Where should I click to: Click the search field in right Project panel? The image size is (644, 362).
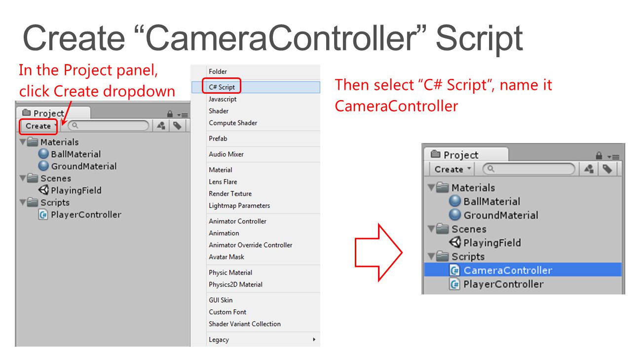[x=529, y=169]
